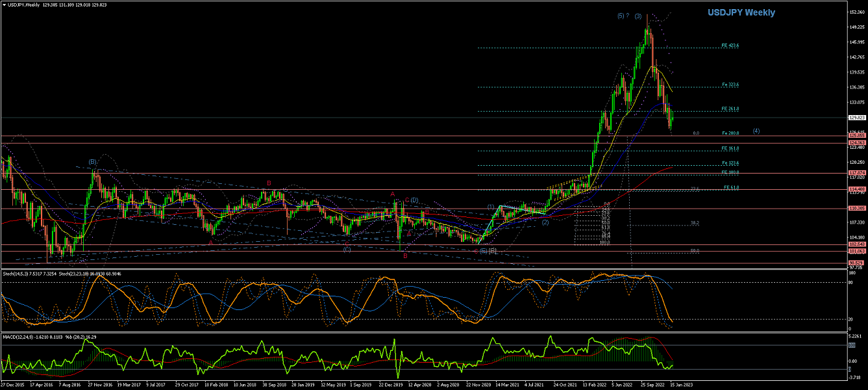Click the 102.548 price level tag
The width and height of the screenshot is (868, 390).
(857, 244)
